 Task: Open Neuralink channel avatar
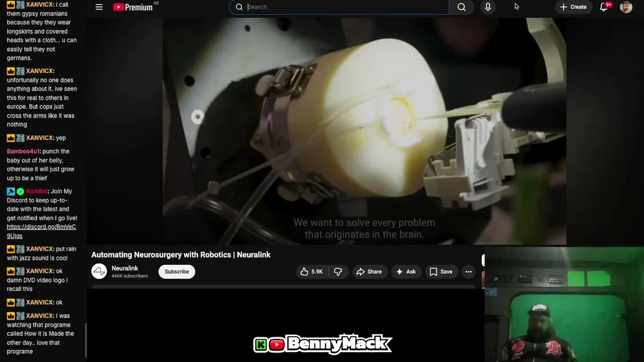pos(99,271)
